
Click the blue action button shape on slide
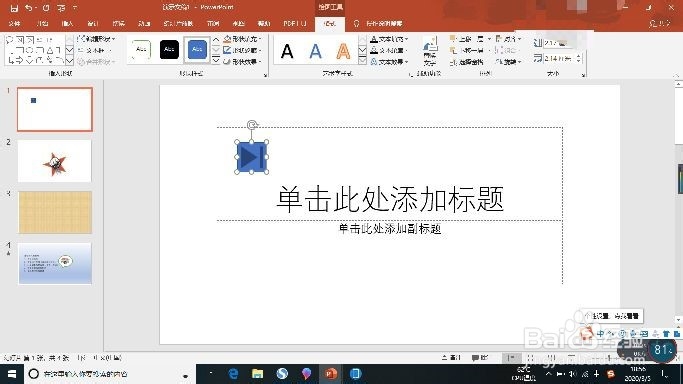[252, 157]
